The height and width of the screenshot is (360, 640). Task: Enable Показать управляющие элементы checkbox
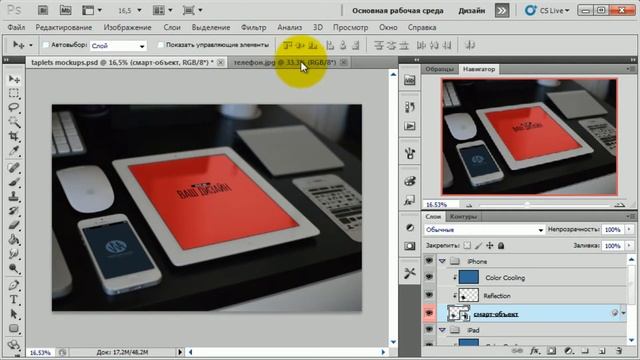coord(161,45)
